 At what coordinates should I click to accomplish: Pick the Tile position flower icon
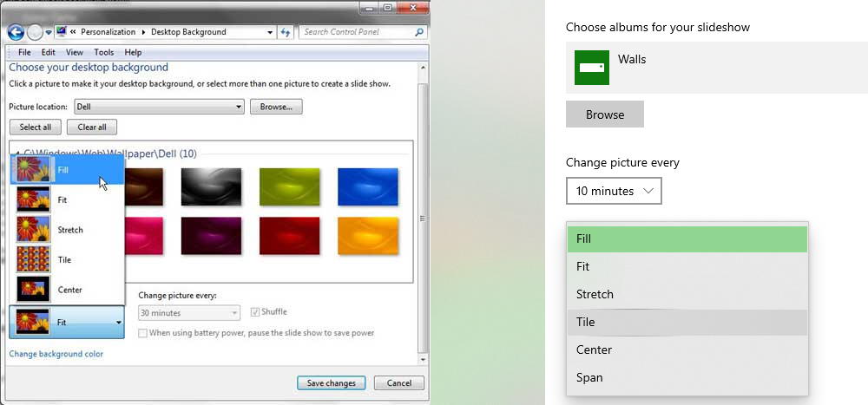[x=34, y=259]
